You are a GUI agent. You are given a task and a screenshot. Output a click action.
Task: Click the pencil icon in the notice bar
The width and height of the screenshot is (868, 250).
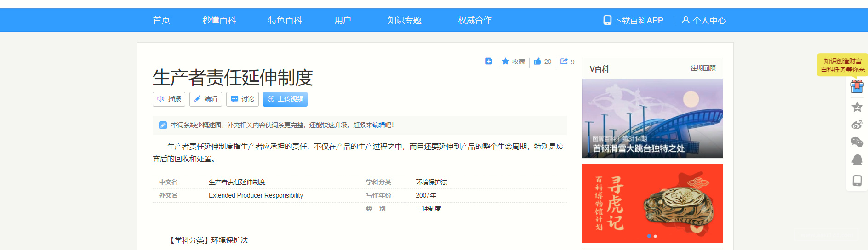pos(163,125)
